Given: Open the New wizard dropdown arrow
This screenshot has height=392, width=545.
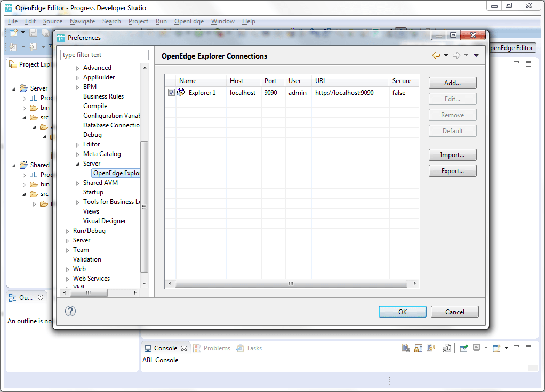Looking at the screenshot, I should [x=23, y=32].
